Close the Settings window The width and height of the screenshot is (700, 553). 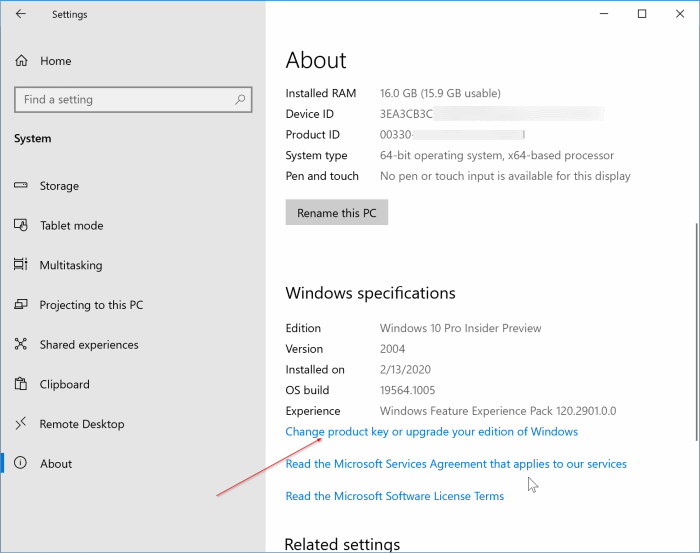[679, 14]
